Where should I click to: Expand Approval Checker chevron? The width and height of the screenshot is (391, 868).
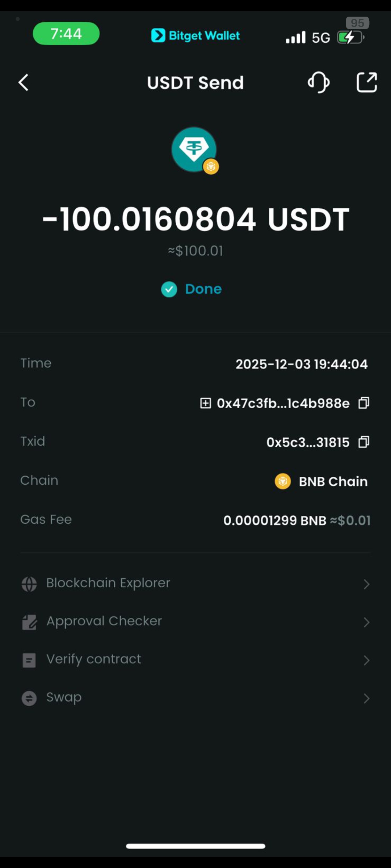[x=366, y=622]
